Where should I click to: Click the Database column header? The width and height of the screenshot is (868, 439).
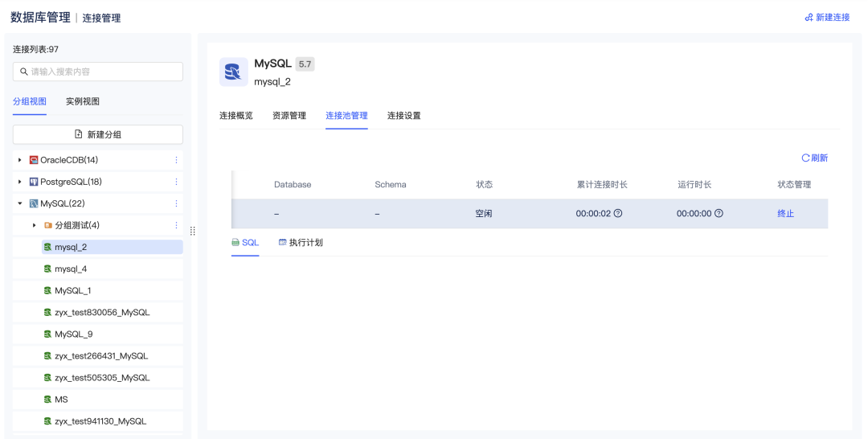[x=293, y=184]
